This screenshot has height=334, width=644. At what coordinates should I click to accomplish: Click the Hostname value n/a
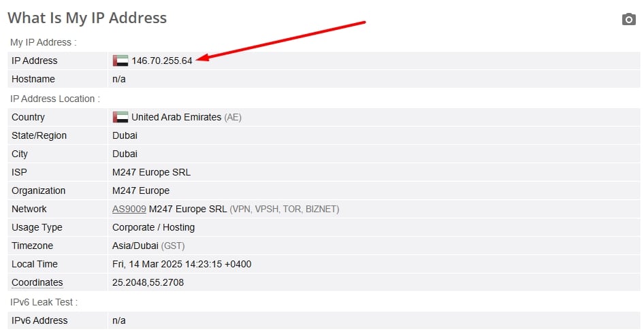(118, 79)
